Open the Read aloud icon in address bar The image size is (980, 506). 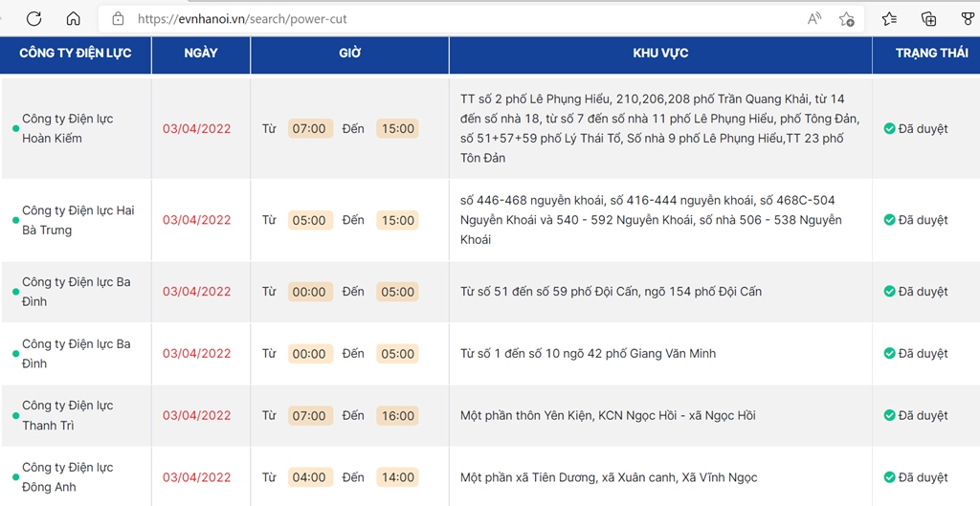813,19
